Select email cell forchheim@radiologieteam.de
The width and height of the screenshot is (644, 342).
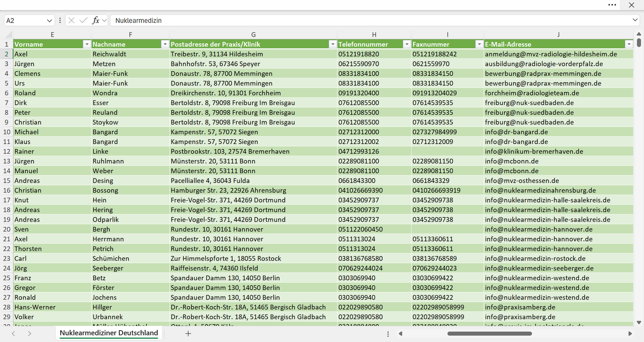tap(558, 93)
